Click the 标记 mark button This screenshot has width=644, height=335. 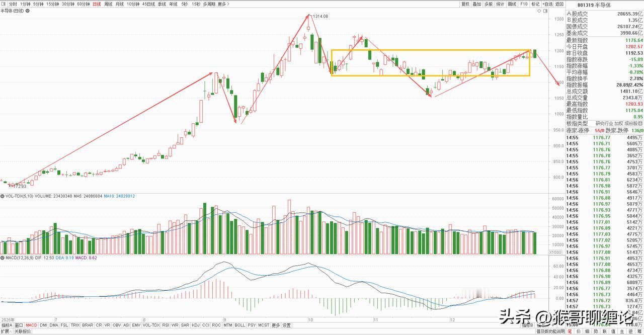[535, 4]
